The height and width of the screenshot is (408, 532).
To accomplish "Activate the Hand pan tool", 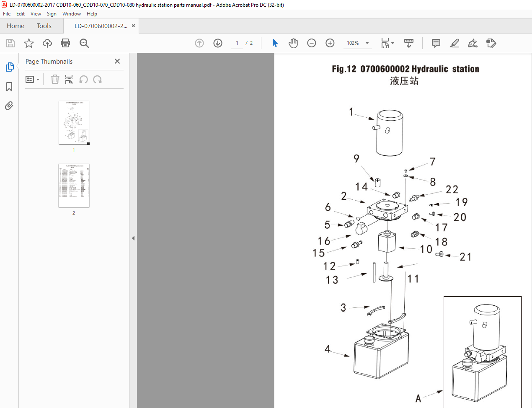I will point(293,43).
